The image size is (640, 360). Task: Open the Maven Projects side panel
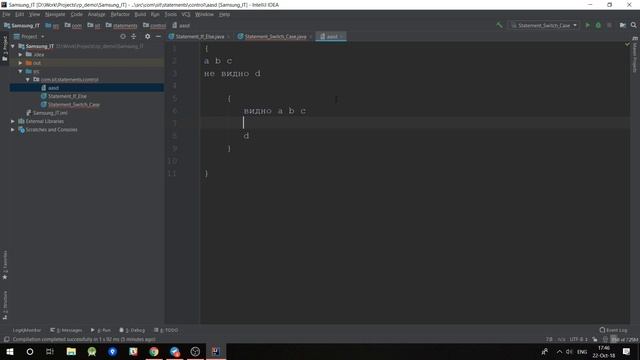(635, 54)
